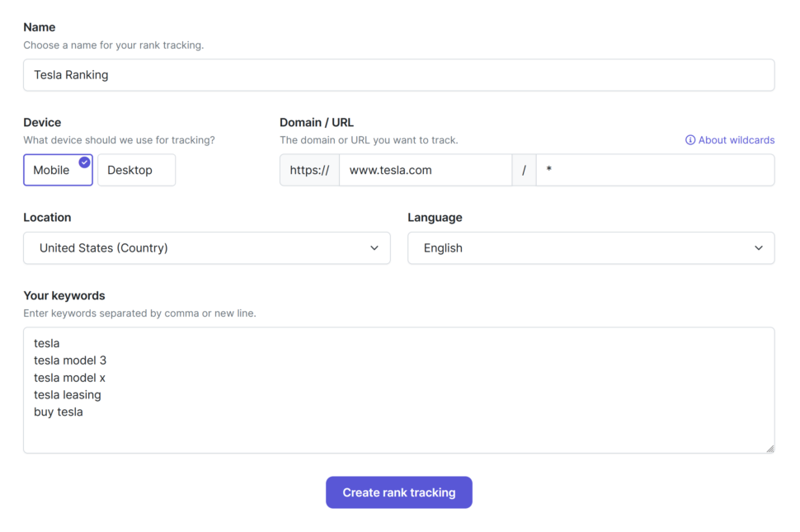Click the slash separator in URL field
Image resolution: width=800 pixels, height=532 pixels.
click(x=524, y=170)
